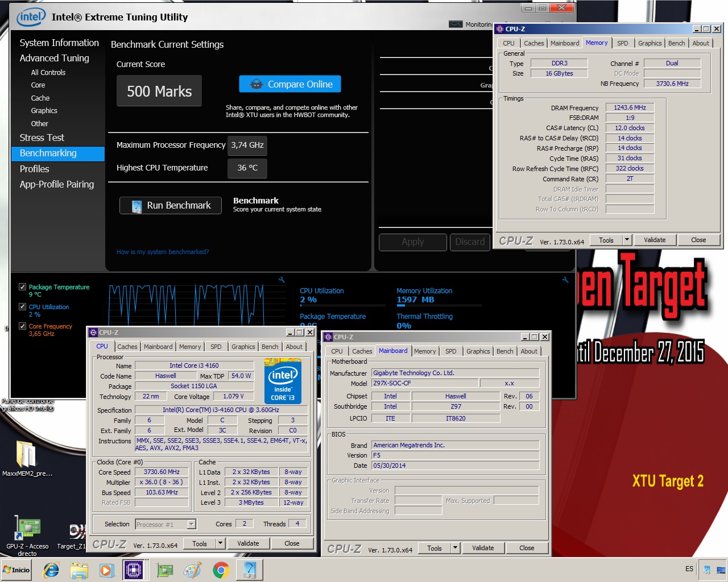Click Run Benchmark button

pos(171,206)
